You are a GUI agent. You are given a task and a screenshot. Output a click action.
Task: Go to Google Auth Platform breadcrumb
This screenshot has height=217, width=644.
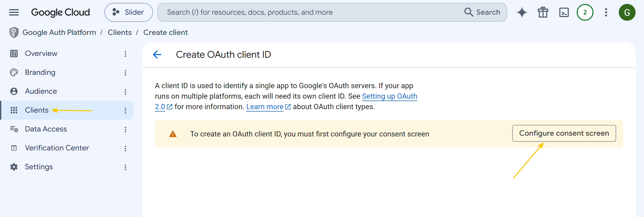[x=59, y=33]
